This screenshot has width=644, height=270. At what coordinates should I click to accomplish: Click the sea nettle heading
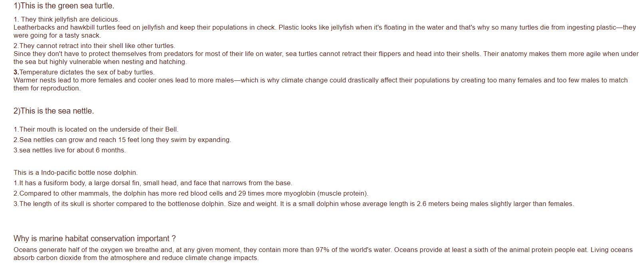pyautogui.click(x=54, y=111)
